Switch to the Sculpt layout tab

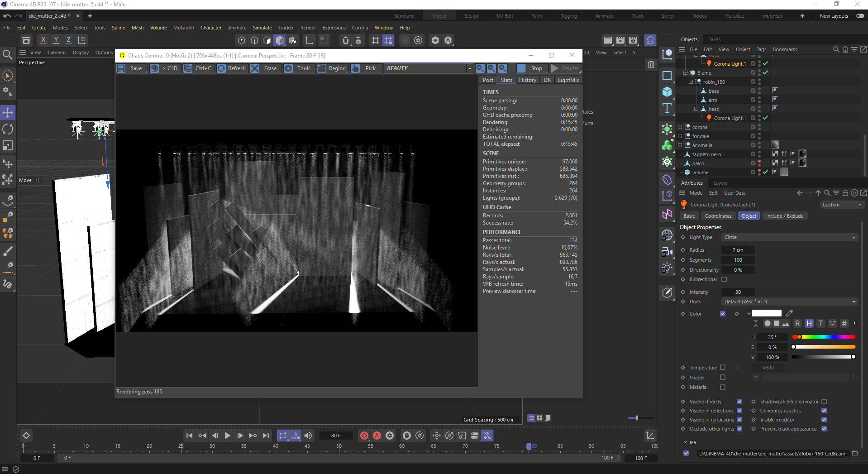[471, 16]
